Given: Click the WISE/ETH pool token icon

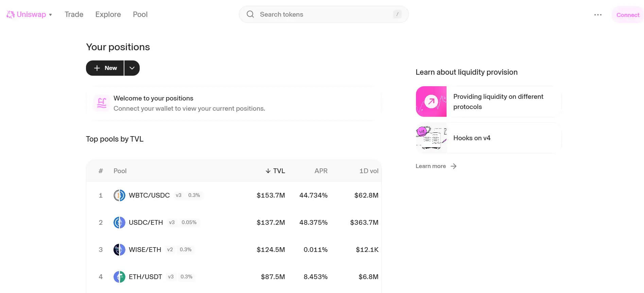Looking at the screenshot, I should [x=119, y=250].
